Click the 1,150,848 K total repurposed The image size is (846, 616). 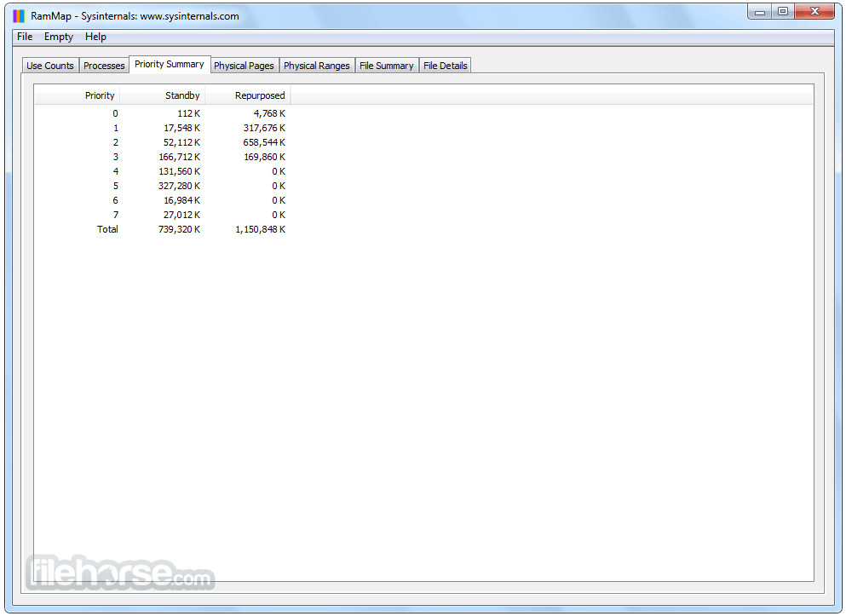(261, 229)
